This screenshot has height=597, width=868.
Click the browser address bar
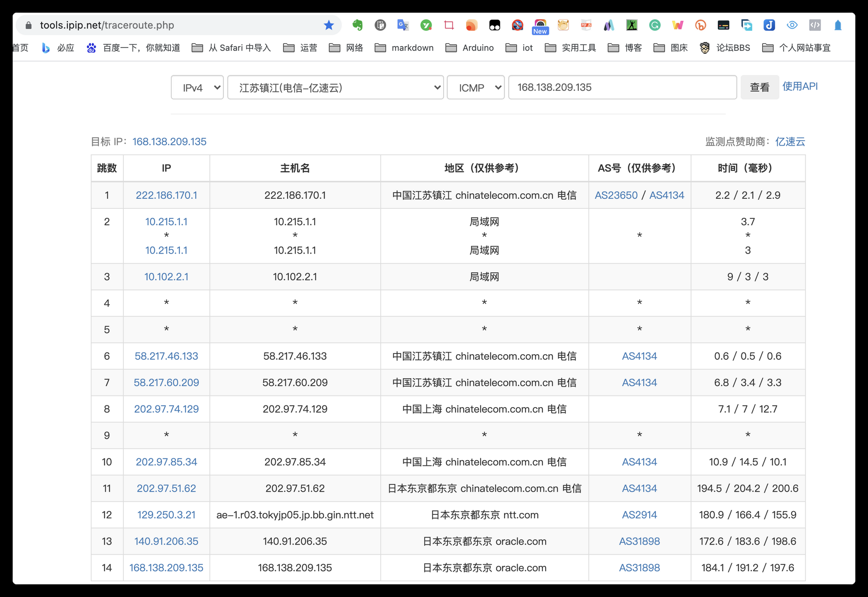(x=158, y=25)
